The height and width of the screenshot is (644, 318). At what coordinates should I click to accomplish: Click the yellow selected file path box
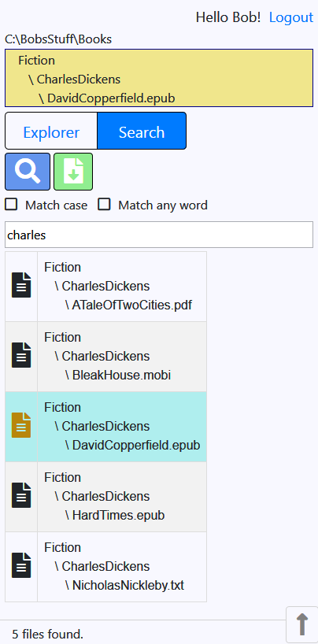(159, 78)
